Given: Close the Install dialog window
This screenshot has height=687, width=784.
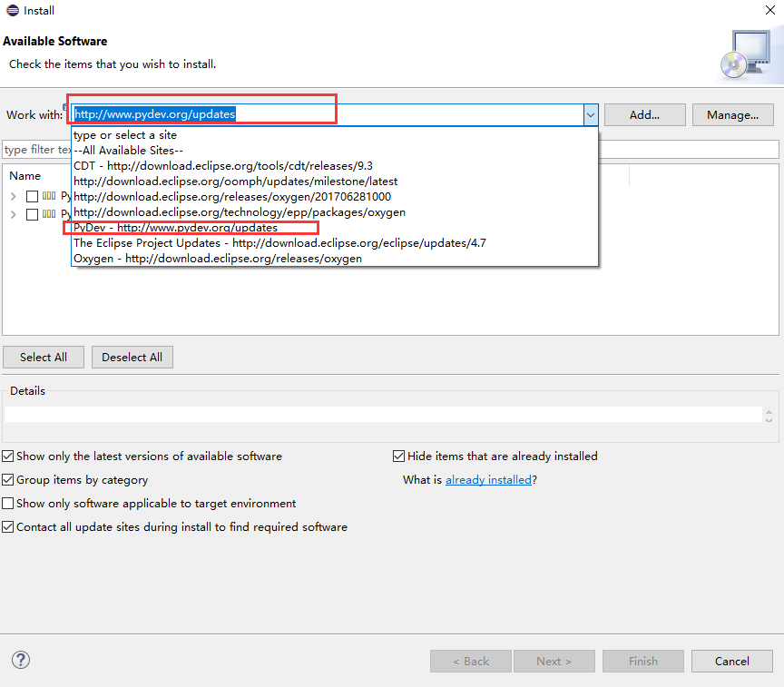Looking at the screenshot, I should pyautogui.click(x=770, y=10).
